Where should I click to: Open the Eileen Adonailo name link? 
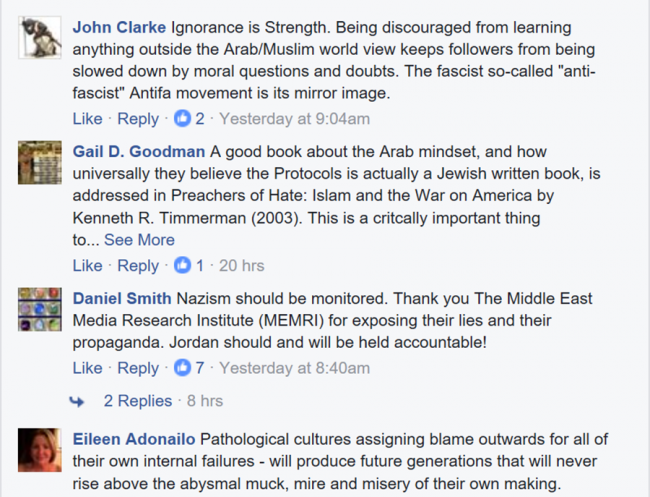[134, 439]
